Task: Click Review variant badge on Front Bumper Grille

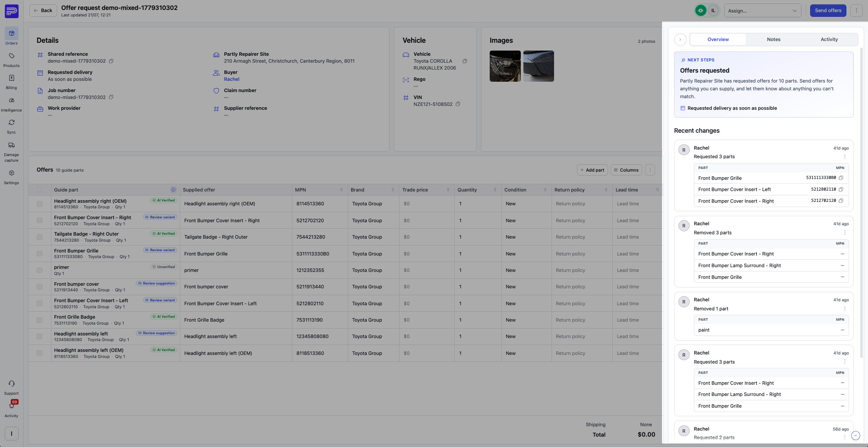Action: point(160,250)
